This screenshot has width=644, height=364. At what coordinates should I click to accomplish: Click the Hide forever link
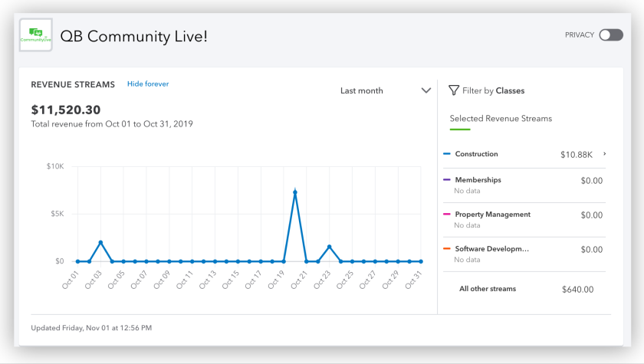coord(148,84)
